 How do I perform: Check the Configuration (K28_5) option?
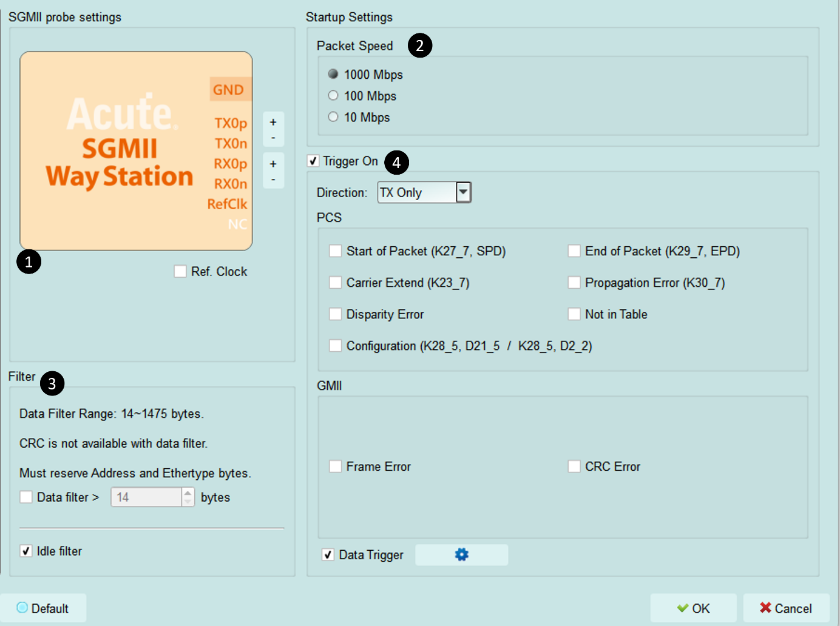click(335, 345)
